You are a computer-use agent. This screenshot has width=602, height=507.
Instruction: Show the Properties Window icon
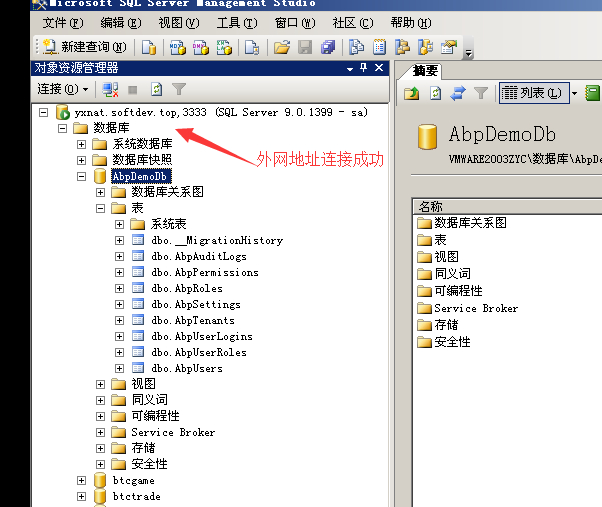(x=449, y=48)
